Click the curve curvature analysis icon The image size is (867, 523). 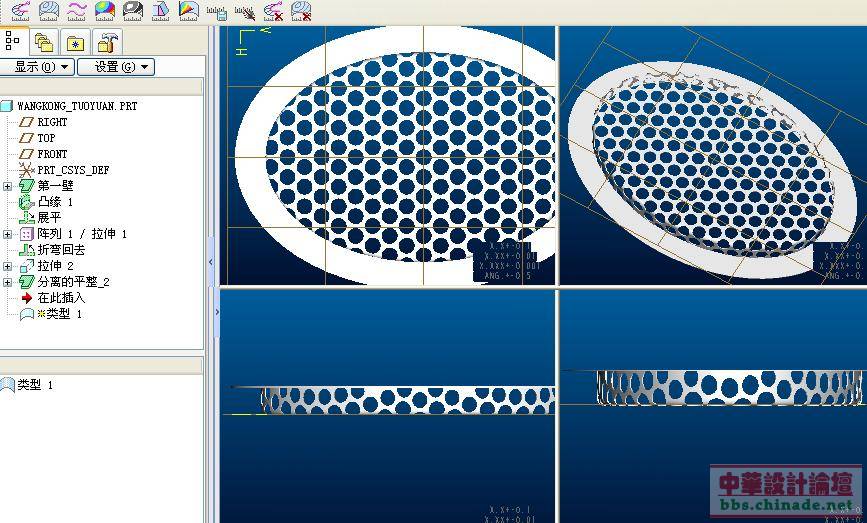(20, 10)
